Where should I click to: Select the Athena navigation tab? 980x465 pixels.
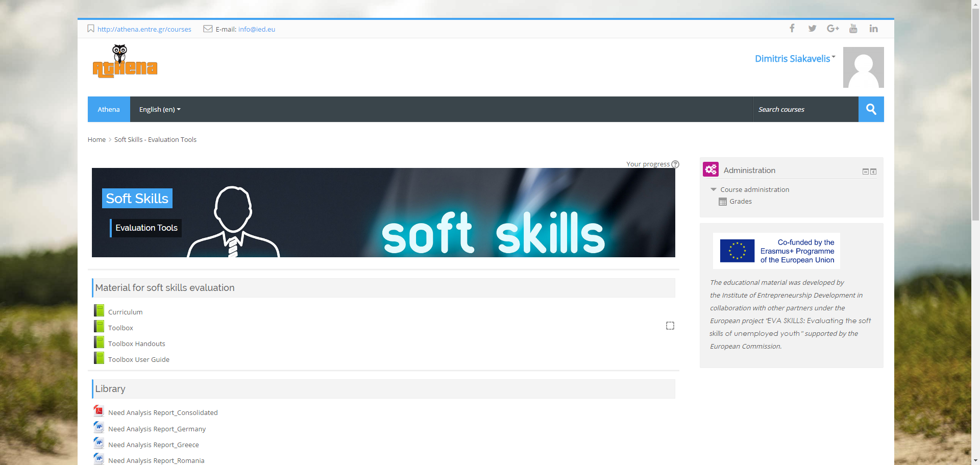coord(109,109)
